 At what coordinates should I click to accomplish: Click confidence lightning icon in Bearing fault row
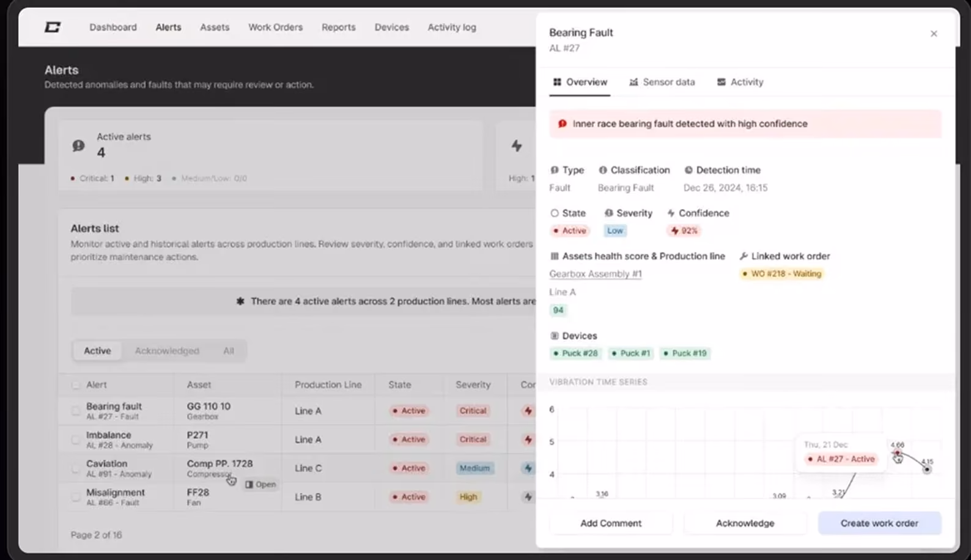click(x=528, y=411)
